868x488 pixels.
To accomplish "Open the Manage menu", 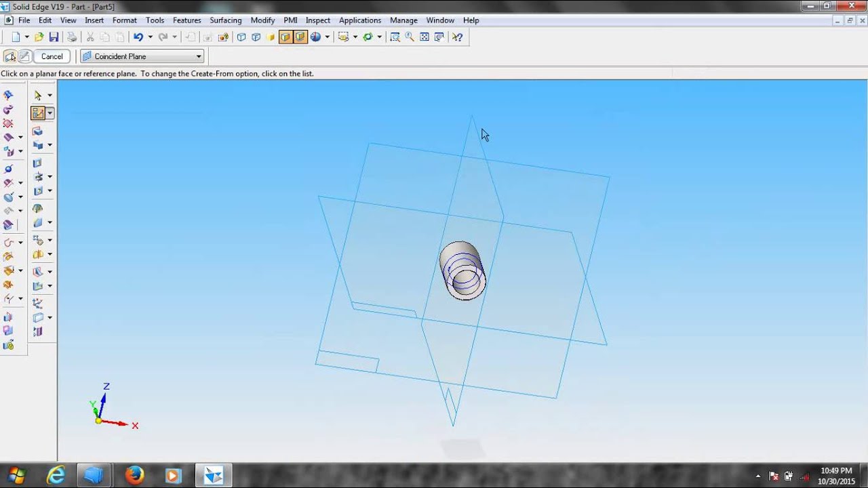I will 403,20.
